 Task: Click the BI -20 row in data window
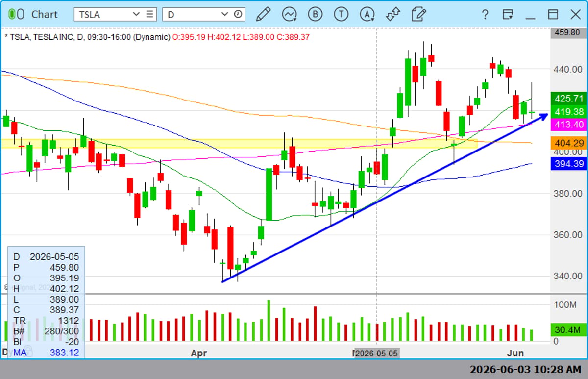[46, 342]
